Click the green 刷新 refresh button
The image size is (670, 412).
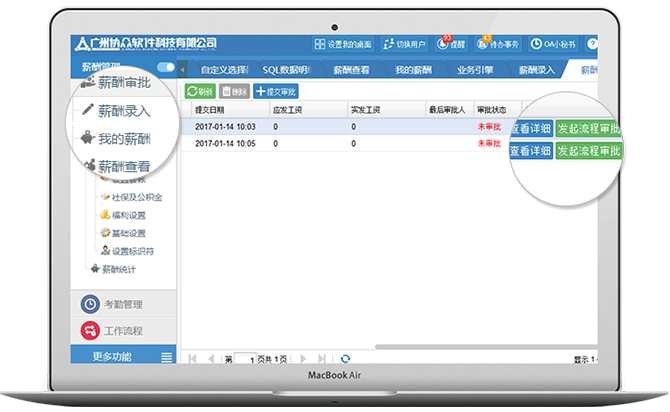pos(200,91)
